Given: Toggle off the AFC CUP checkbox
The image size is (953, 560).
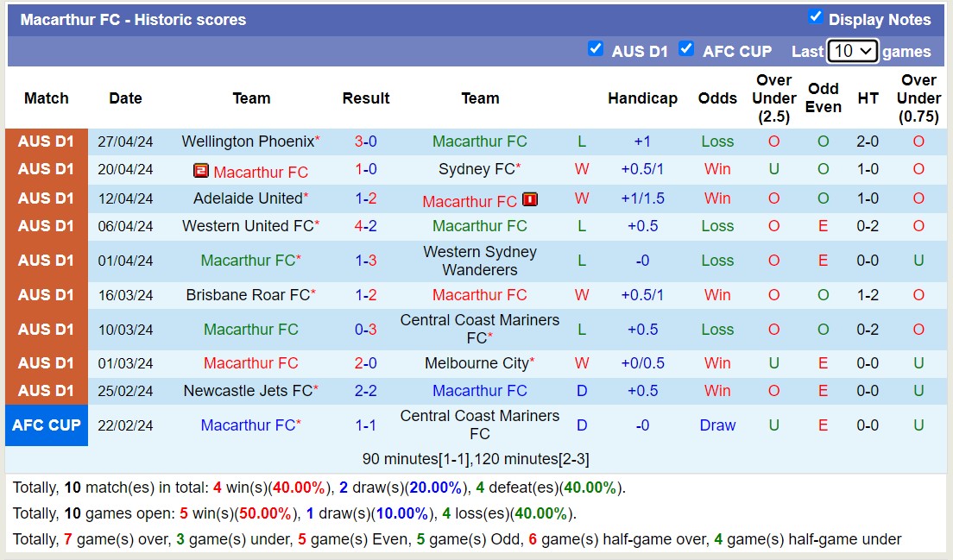Looking at the screenshot, I should (686, 49).
